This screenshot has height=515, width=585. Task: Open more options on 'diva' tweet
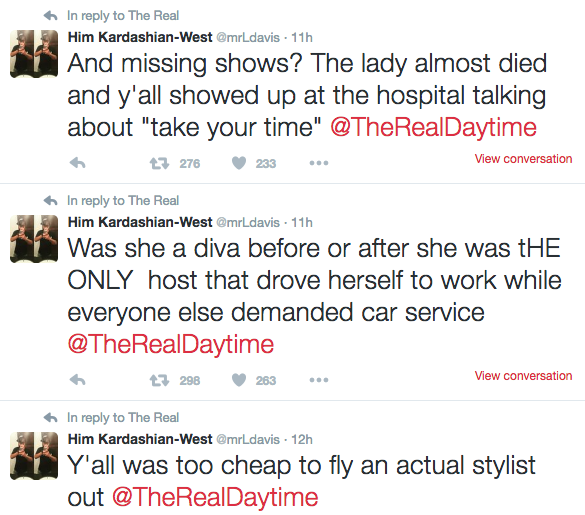[x=319, y=380]
